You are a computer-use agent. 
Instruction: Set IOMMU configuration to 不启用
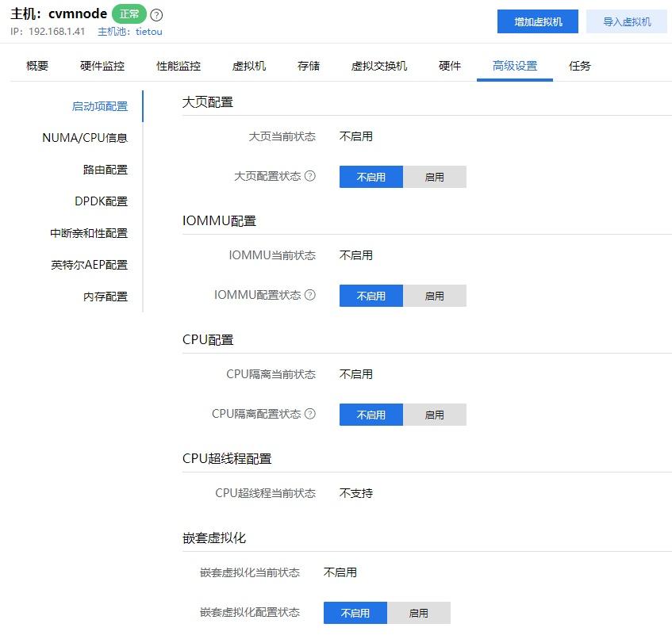pos(371,295)
